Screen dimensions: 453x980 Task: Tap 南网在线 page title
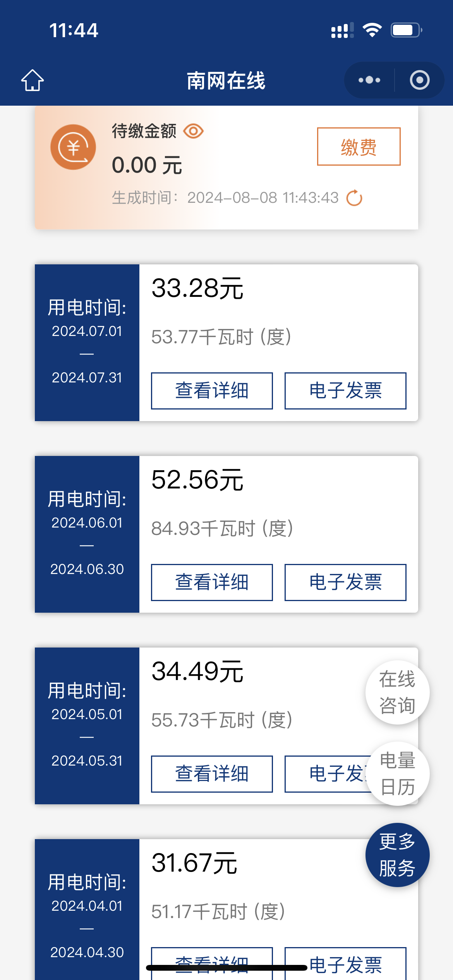coord(226,81)
